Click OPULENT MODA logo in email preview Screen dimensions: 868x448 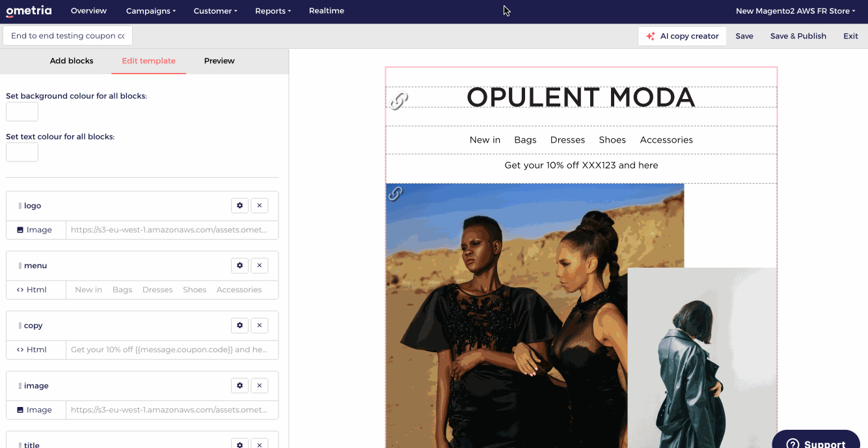click(581, 98)
